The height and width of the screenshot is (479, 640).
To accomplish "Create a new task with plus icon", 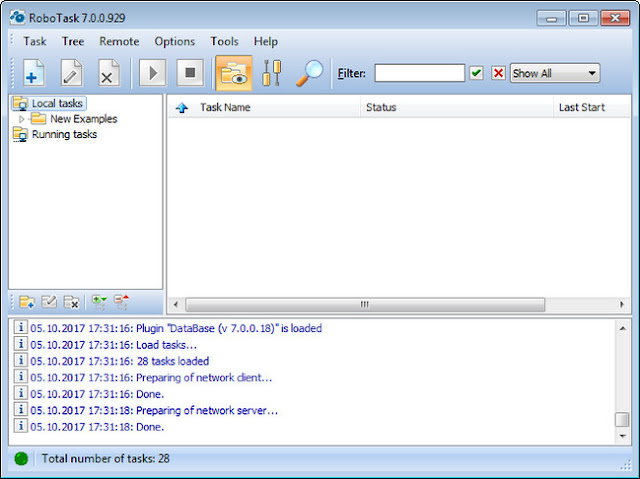I will (x=34, y=73).
